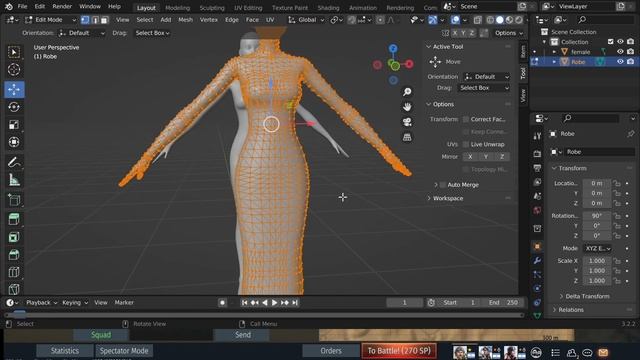Open the Playback popover

coord(41,302)
